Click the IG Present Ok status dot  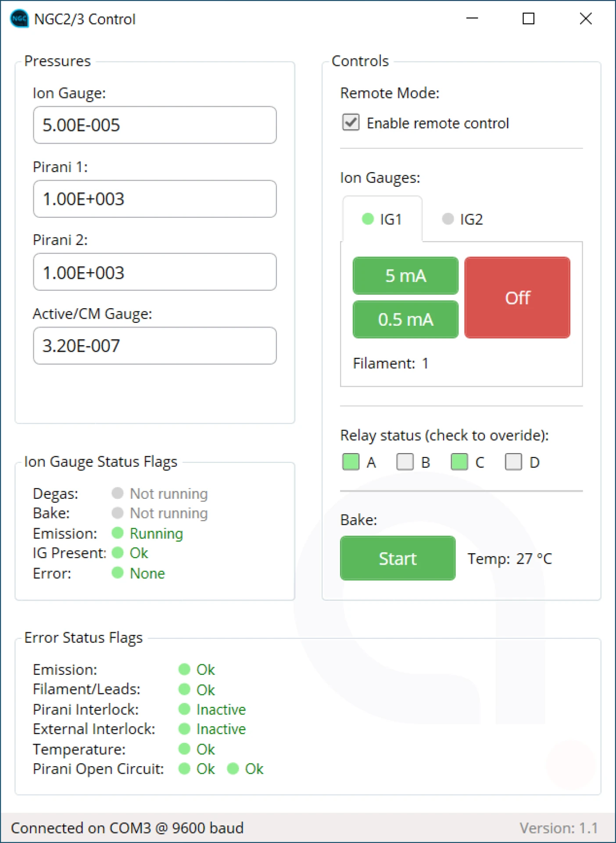(117, 553)
